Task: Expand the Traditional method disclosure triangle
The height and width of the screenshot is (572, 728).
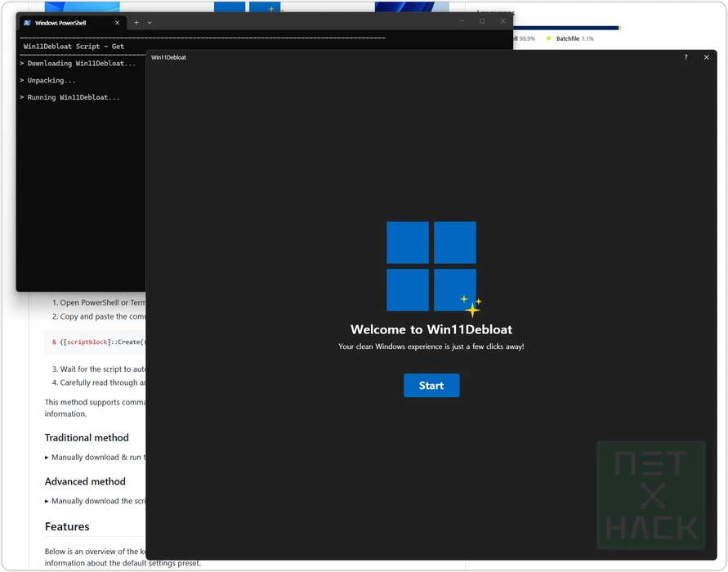Action: pyautogui.click(x=47, y=458)
